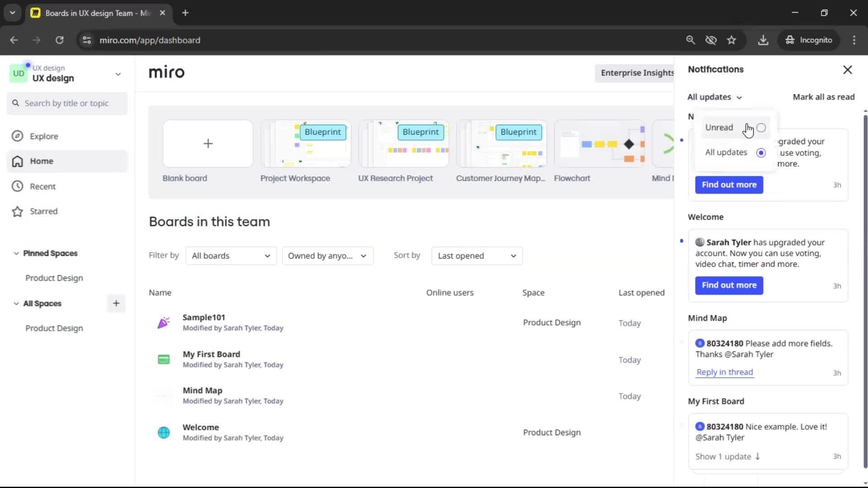Screen dimensions: 868x488
Task: Click the Starred star icon
Action: click(x=17, y=211)
